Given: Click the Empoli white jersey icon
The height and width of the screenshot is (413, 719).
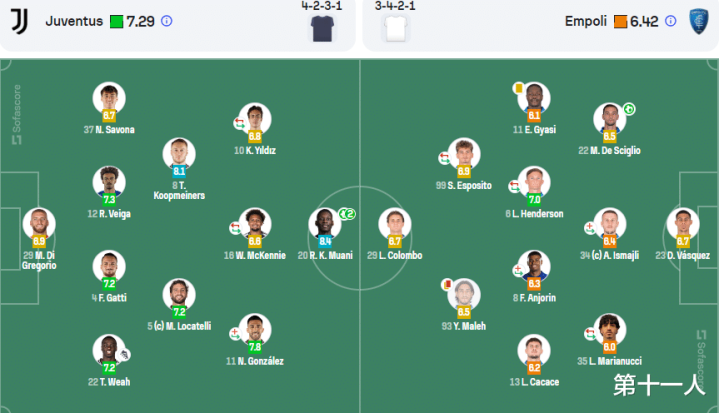Looking at the screenshot, I should coord(396,29).
